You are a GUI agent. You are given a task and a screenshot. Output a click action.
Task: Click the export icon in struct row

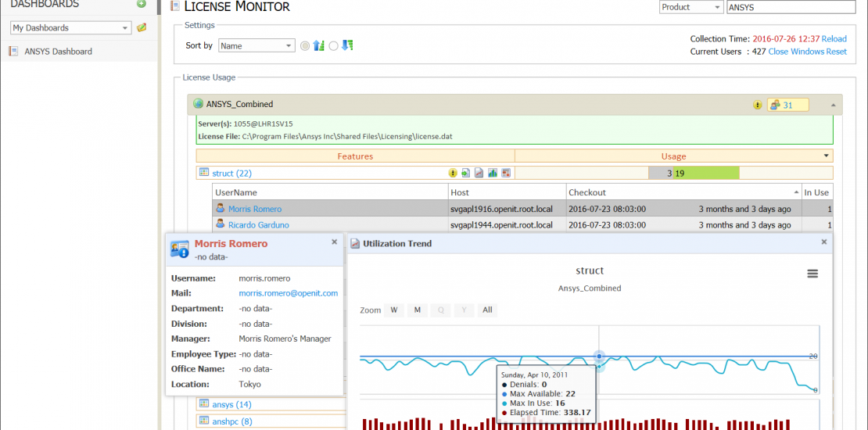click(x=465, y=174)
